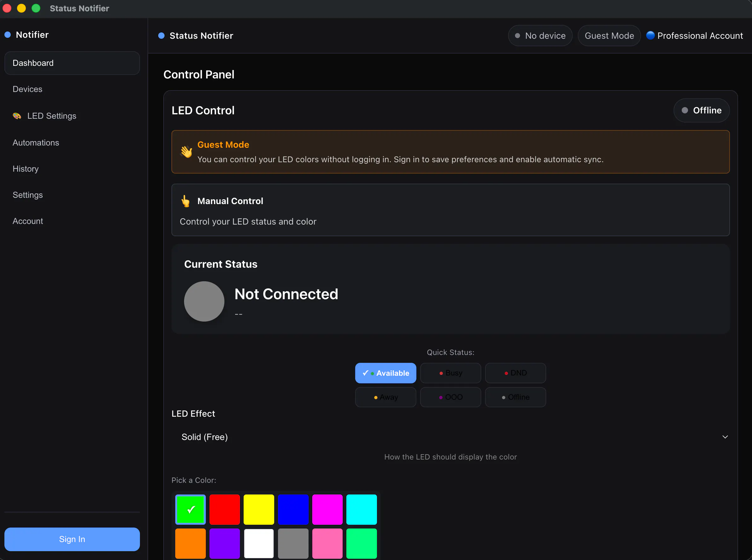Pick the purple color swatch
Viewport: 752px width, 560px height.
point(224,543)
